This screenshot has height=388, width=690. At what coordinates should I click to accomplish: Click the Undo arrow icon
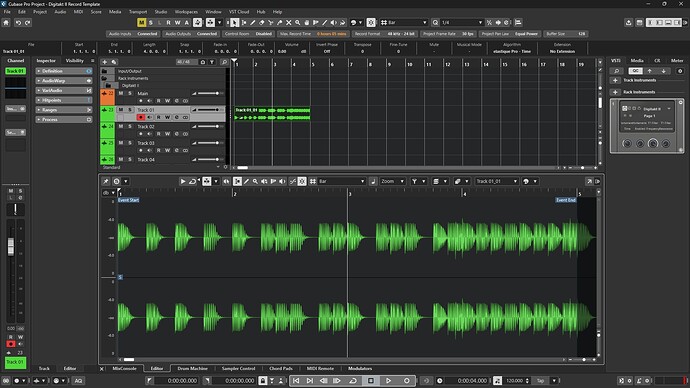[x=18, y=22]
